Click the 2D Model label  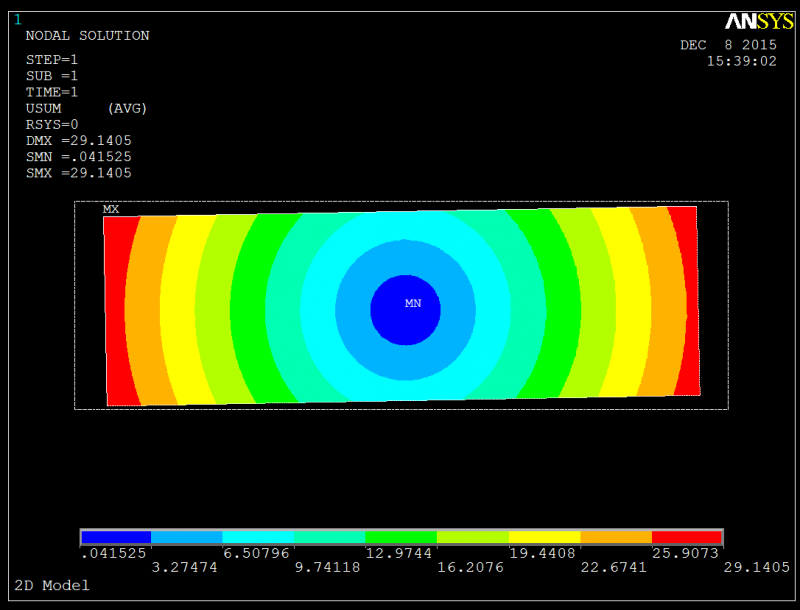[52, 585]
